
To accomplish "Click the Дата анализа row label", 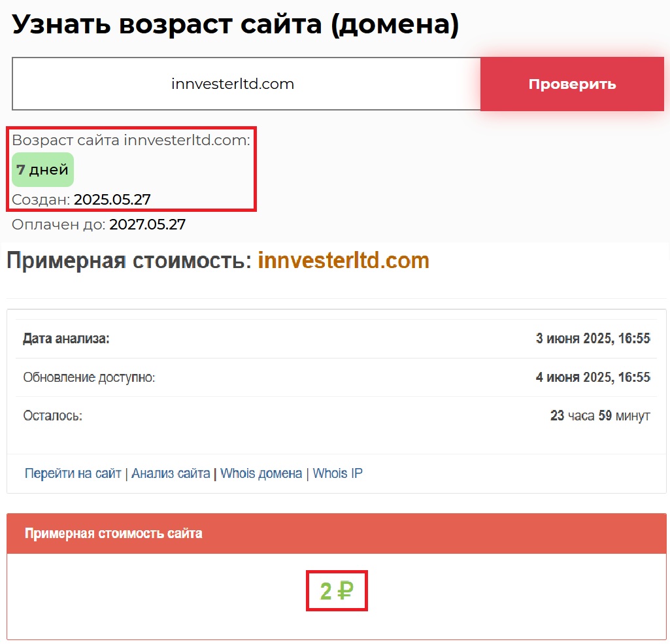I will (66, 339).
